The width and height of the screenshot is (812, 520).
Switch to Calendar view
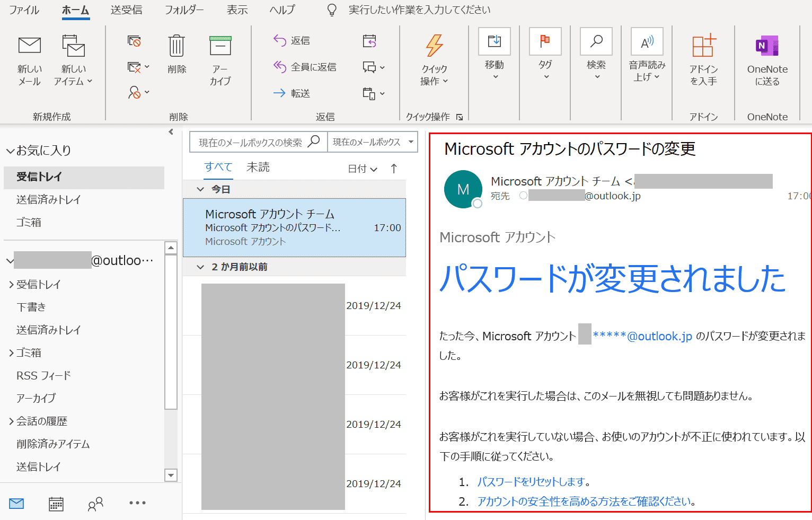pyautogui.click(x=56, y=504)
